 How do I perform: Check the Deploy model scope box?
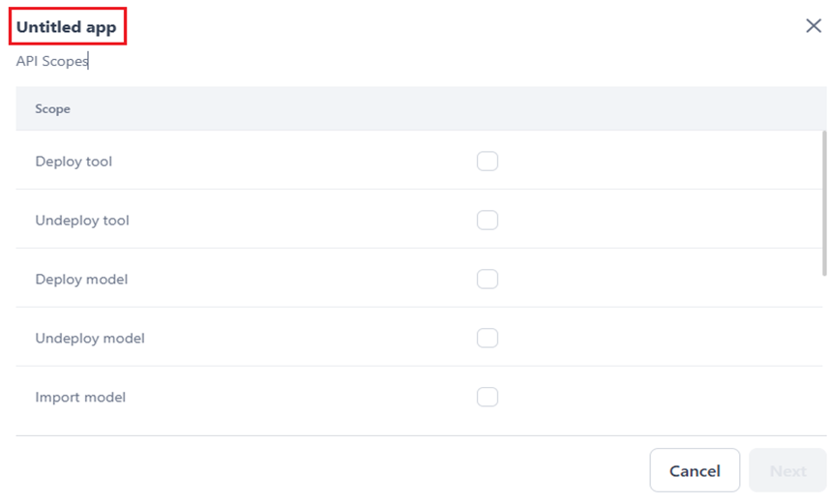click(488, 280)
